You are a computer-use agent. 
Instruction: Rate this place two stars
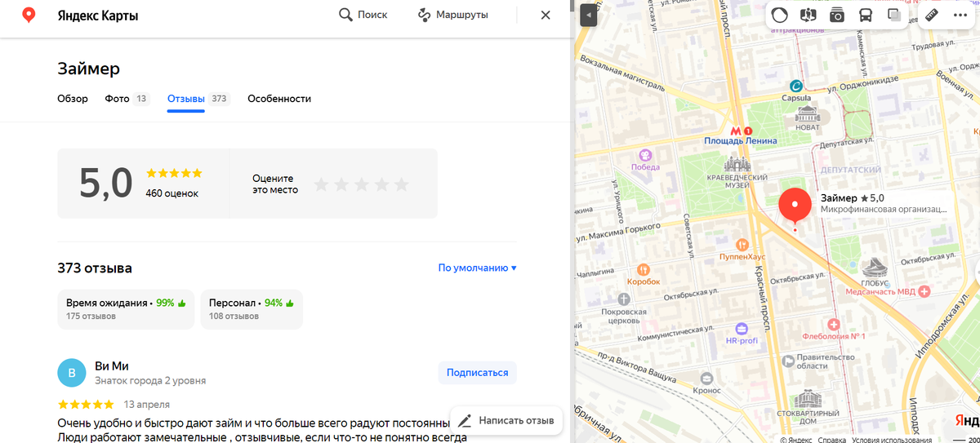(341, 184)
